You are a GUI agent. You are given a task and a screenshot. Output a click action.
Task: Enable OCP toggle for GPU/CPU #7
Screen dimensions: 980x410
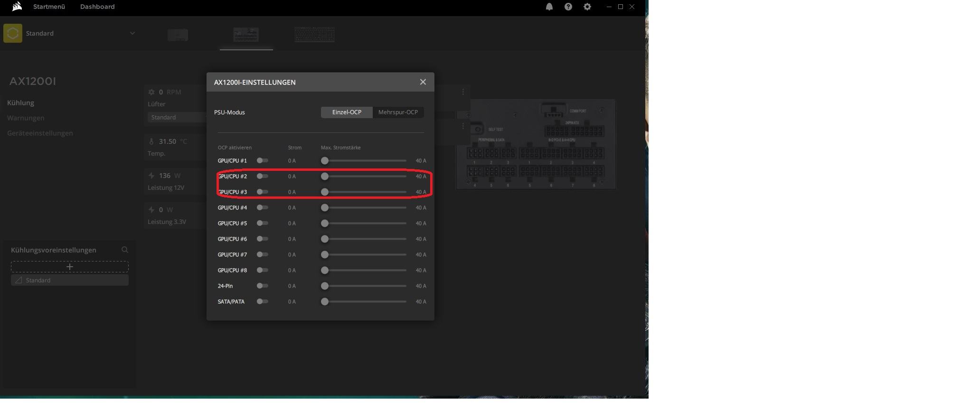263,254
